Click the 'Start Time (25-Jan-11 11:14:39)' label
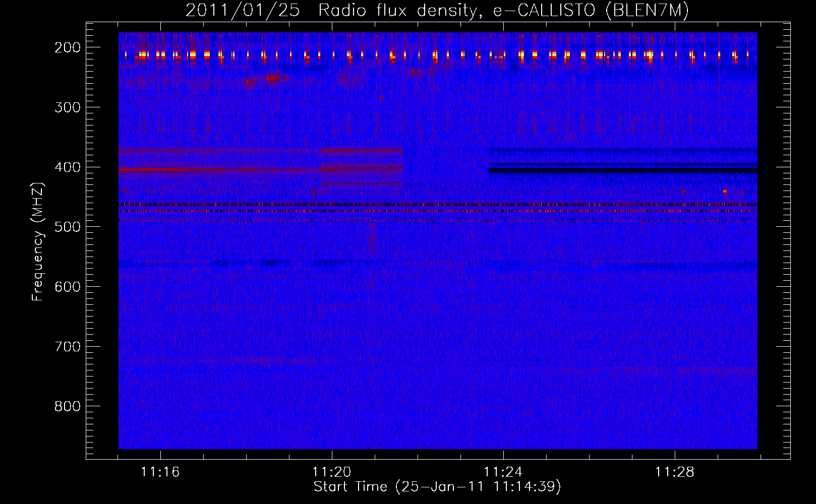 click(x=437, y=487)
